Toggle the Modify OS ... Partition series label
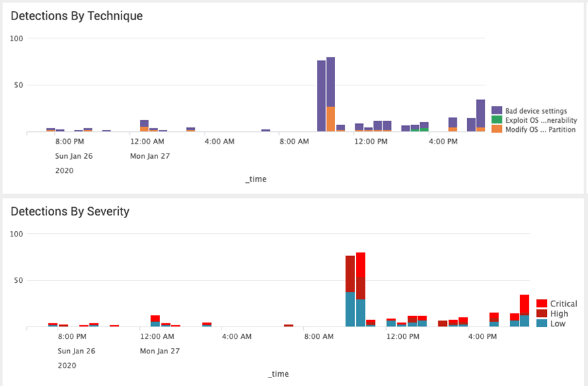Screen dimensions: 588x386 (x=540, y=129)
